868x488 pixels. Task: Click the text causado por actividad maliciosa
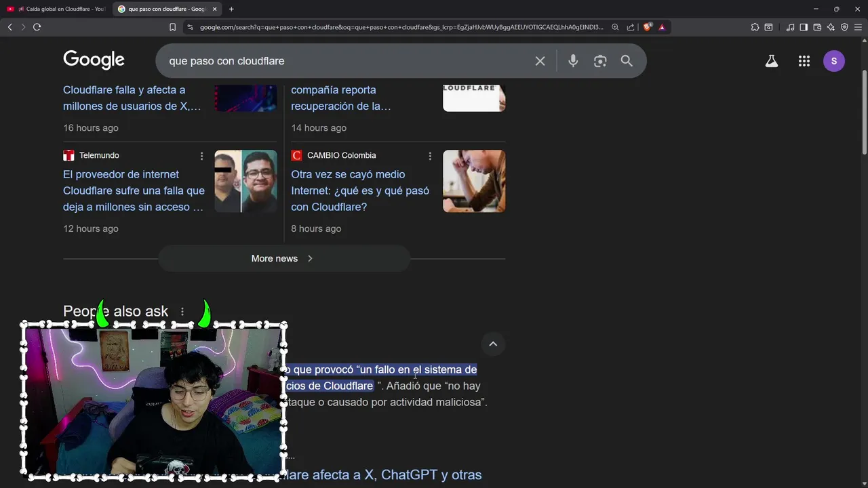coord(407,402)
